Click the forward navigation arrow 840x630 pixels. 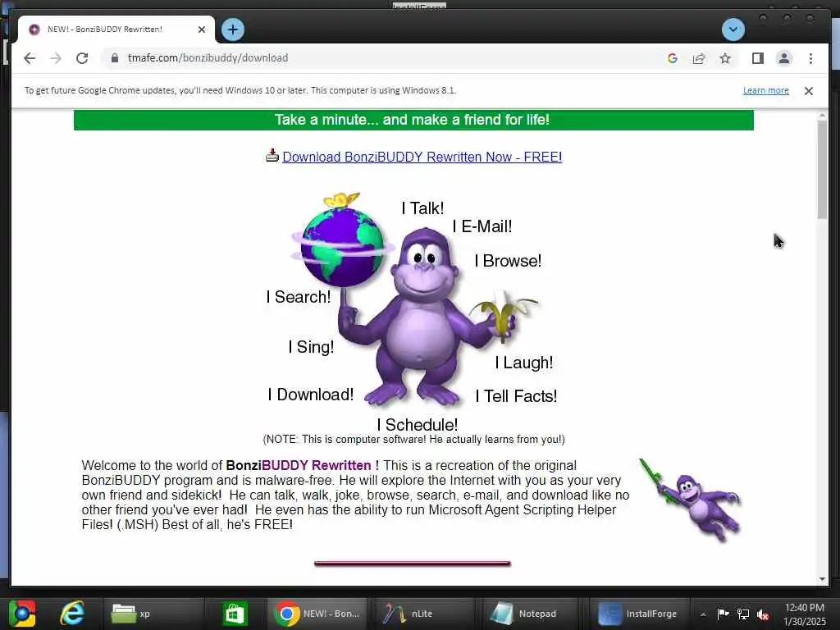56,58
